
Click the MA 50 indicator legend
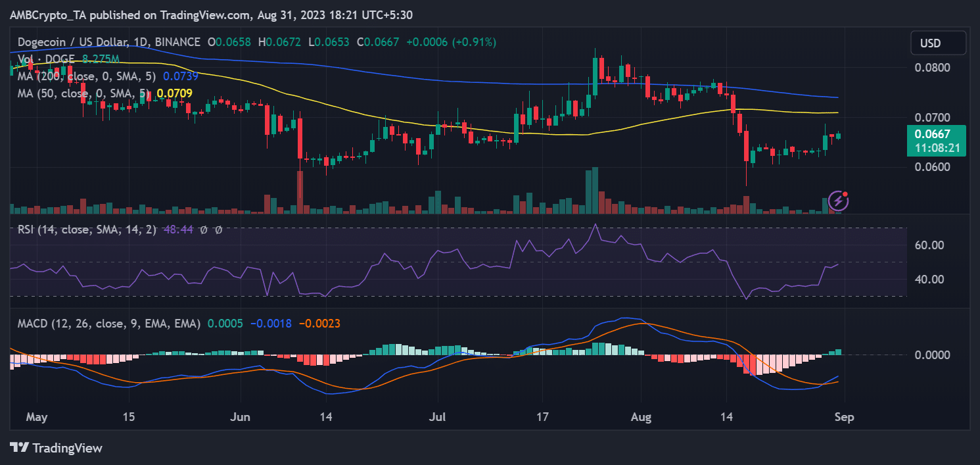(x=83, y=93)
